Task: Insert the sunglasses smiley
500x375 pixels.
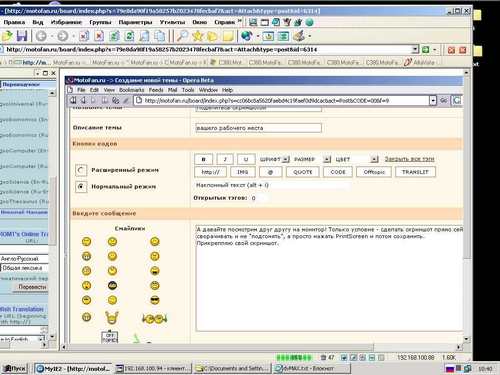Action: [155, 300]
